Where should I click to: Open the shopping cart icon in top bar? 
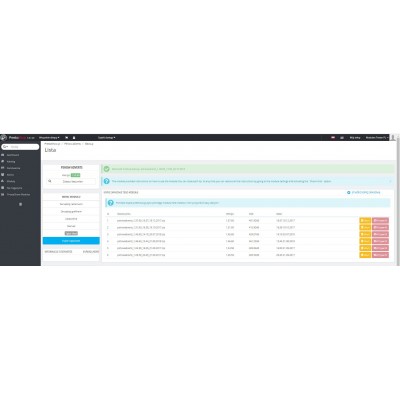tap(67, 137)
